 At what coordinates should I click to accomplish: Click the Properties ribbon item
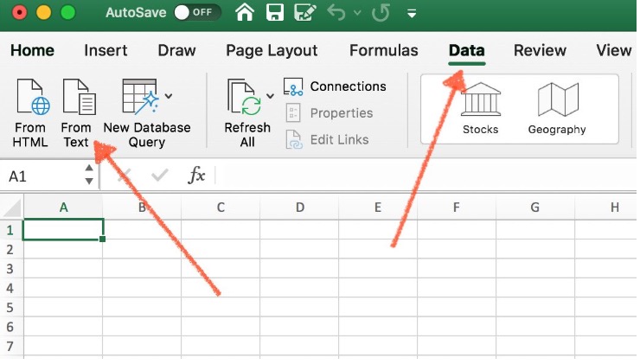(x=329, y=113)
